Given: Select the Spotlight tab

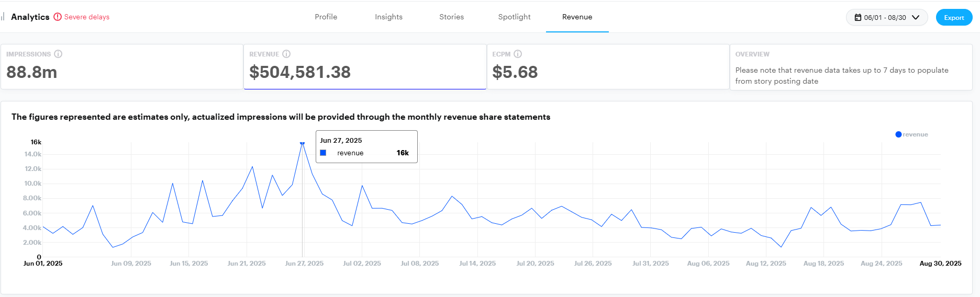Looking at the screenshot, I should tap(514, 17).
